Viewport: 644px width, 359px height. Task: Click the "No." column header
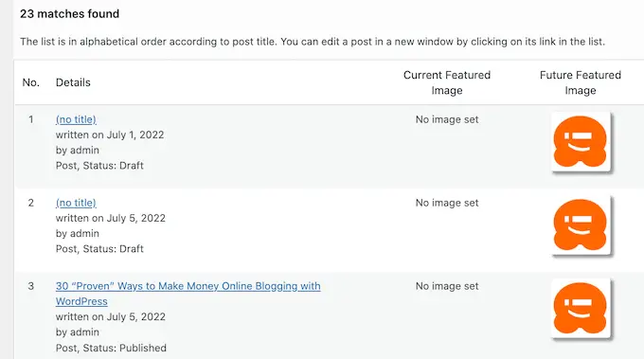(31, 82)
